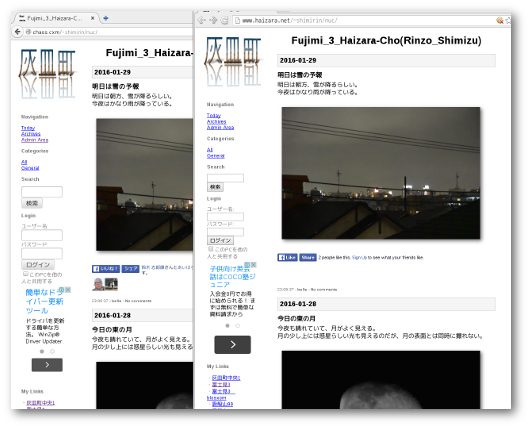
Task: Click Facebook Share button in right window
Action: coord(308,258)
